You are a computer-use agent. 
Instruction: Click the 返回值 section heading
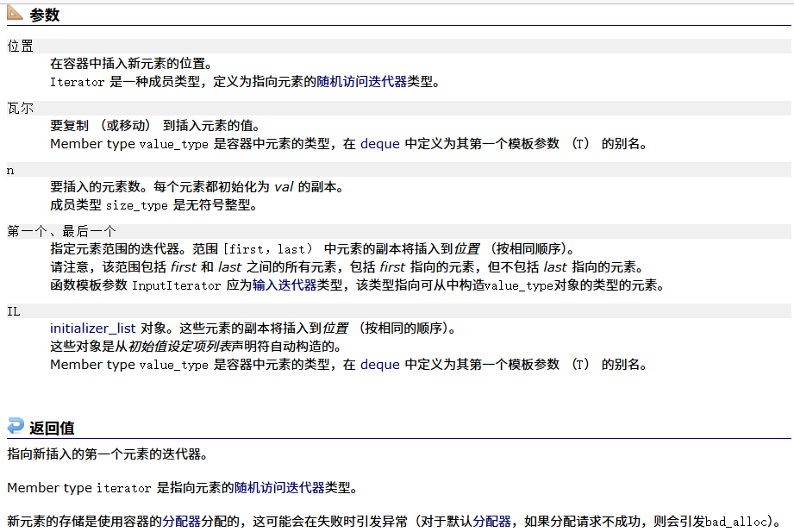coord(52,429)
